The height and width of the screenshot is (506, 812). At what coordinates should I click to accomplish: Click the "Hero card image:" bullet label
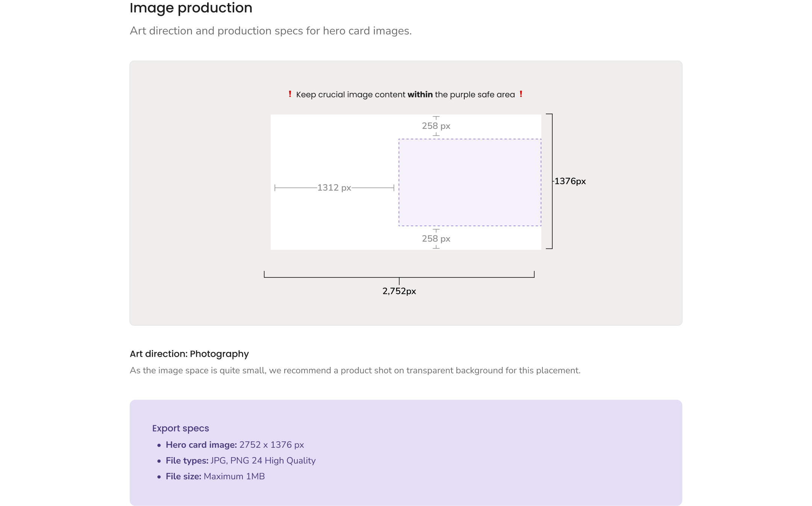click(x=201, y=445)
